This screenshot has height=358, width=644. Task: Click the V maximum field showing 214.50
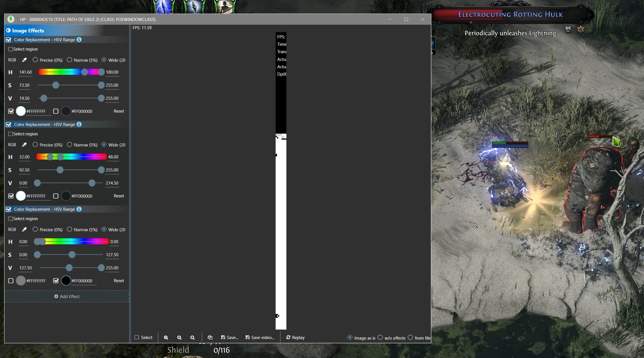[112, 183]
